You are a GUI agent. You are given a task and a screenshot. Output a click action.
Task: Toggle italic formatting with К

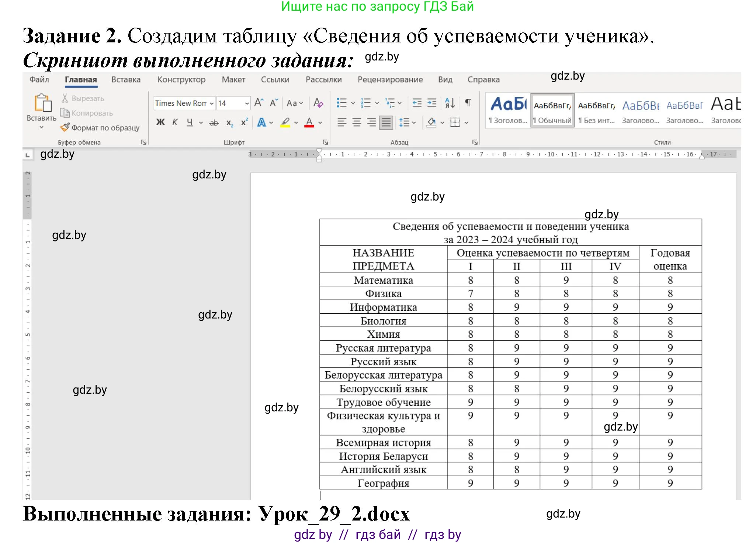pyautogui.click(x=175, y=122)
